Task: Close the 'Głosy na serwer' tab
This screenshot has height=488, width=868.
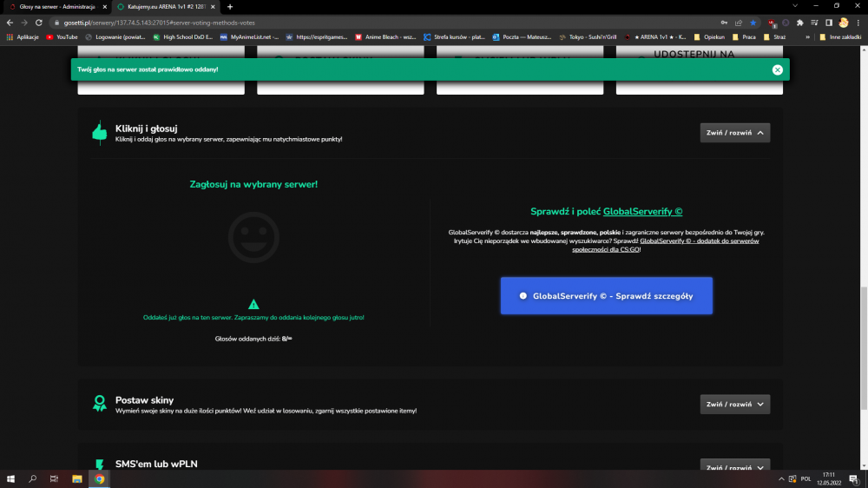Action: coord(105,7)
